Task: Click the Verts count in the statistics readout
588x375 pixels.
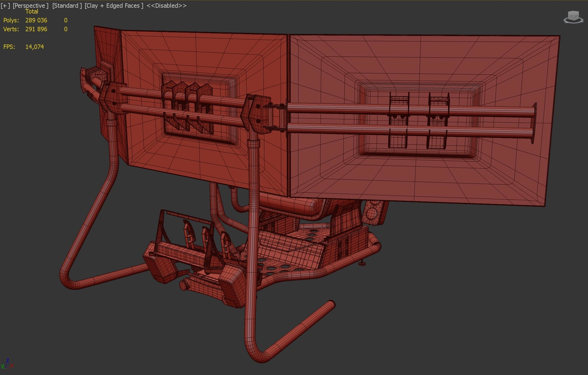Action: coord(35,29)
